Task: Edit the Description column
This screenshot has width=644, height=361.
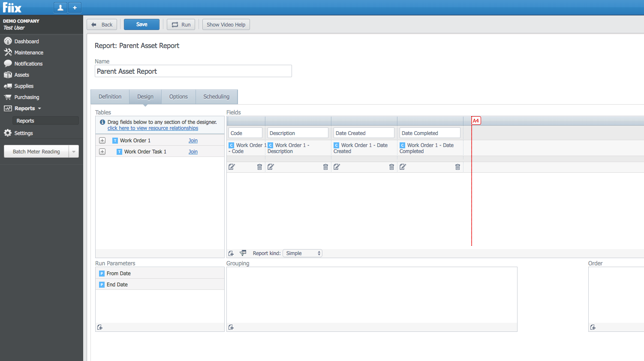Action: click(x=271, y=167)
